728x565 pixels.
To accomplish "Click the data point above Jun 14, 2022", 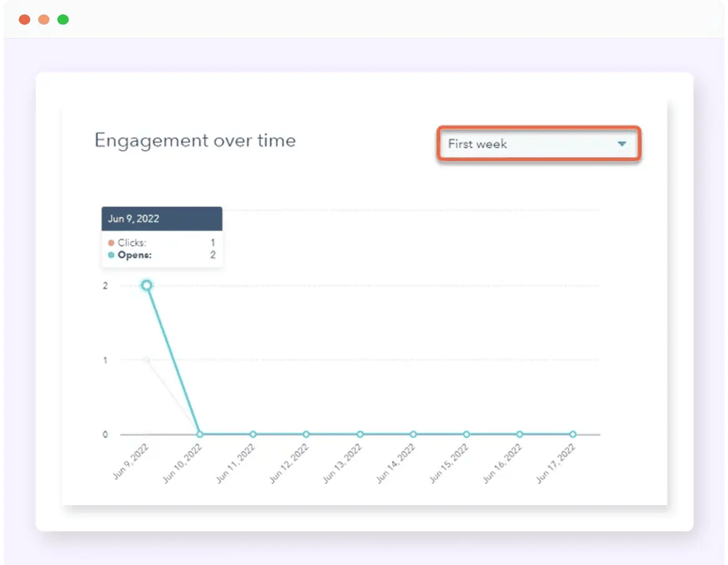I will [x=413, y=433].
